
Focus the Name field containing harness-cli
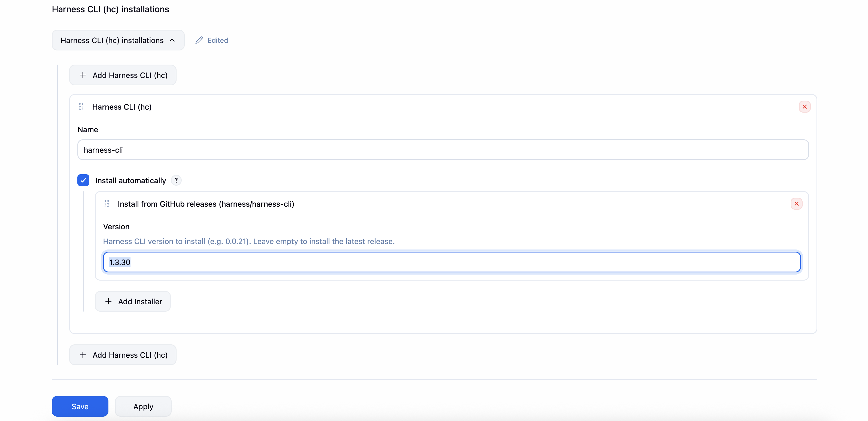tap(443, 150)
